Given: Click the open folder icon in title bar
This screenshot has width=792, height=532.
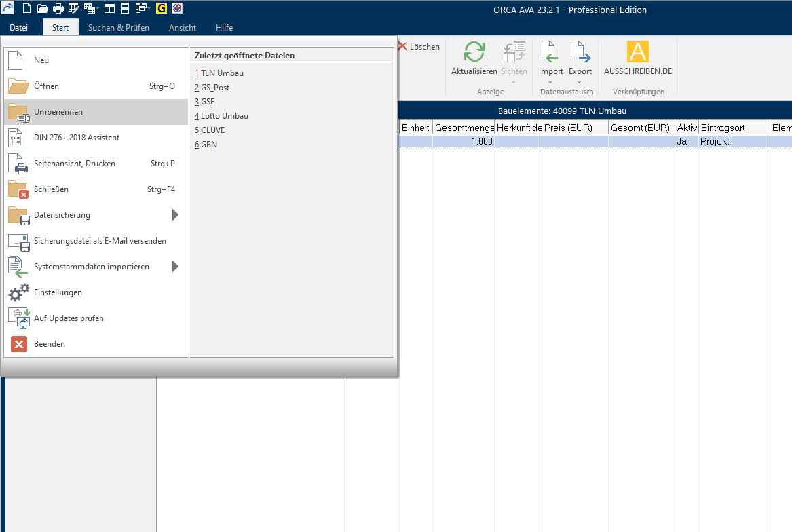Looking at the screenshot, I should pos(42,9).
